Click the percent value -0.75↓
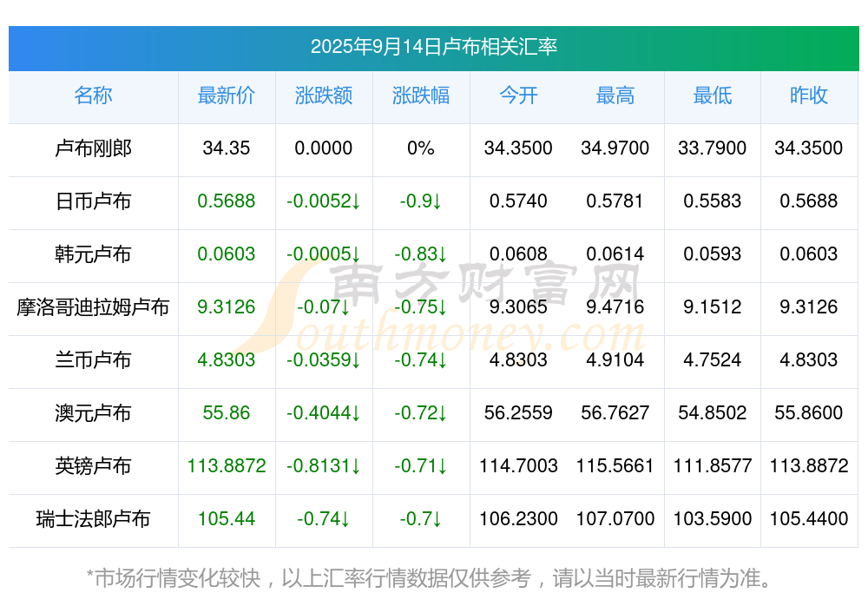 coord(421,306)
